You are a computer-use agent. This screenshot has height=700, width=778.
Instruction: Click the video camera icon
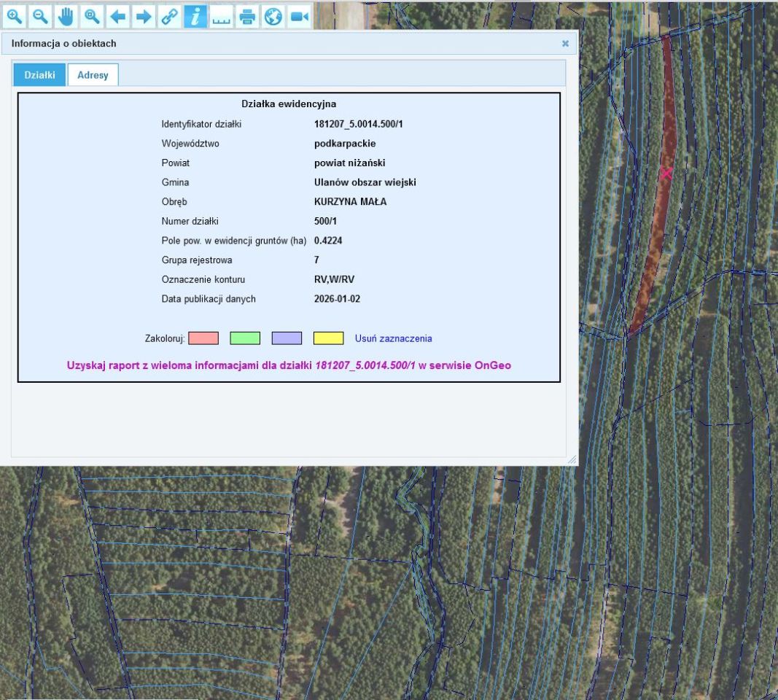point(299,16)
